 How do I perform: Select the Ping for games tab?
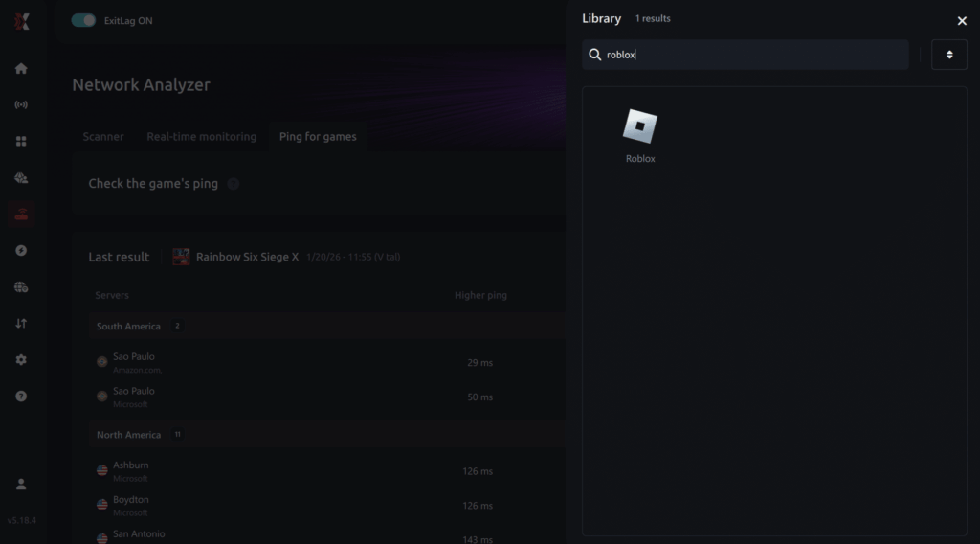click(x=318, y=137)
